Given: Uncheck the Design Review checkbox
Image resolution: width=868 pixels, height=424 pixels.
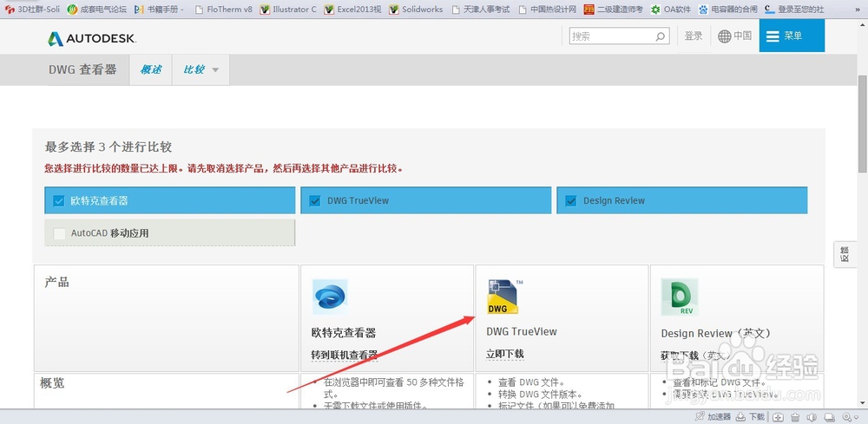Looking at the screenshot, I should (571, 200).
